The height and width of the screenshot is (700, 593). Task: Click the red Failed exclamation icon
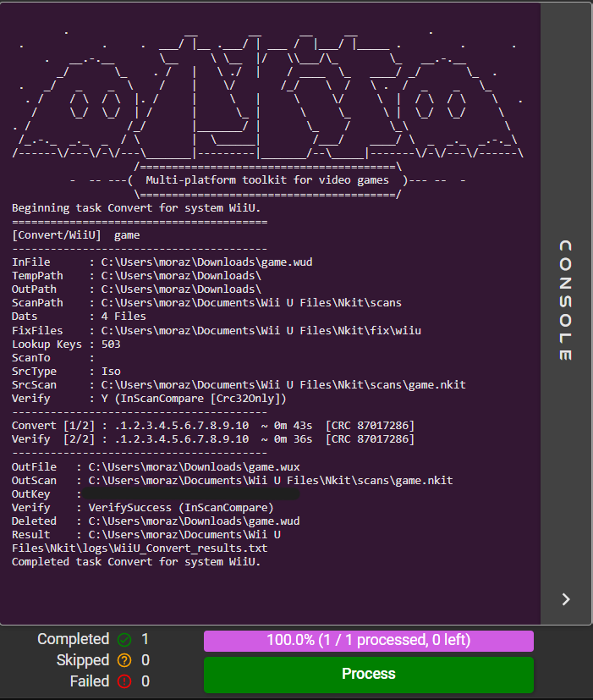point(124,681)
